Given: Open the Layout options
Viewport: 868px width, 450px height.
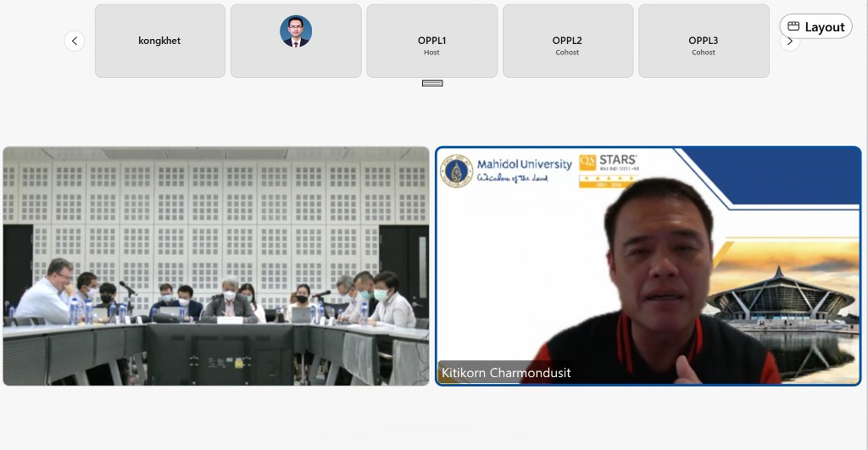Looking at the screenshot, I should coord(815,26).
